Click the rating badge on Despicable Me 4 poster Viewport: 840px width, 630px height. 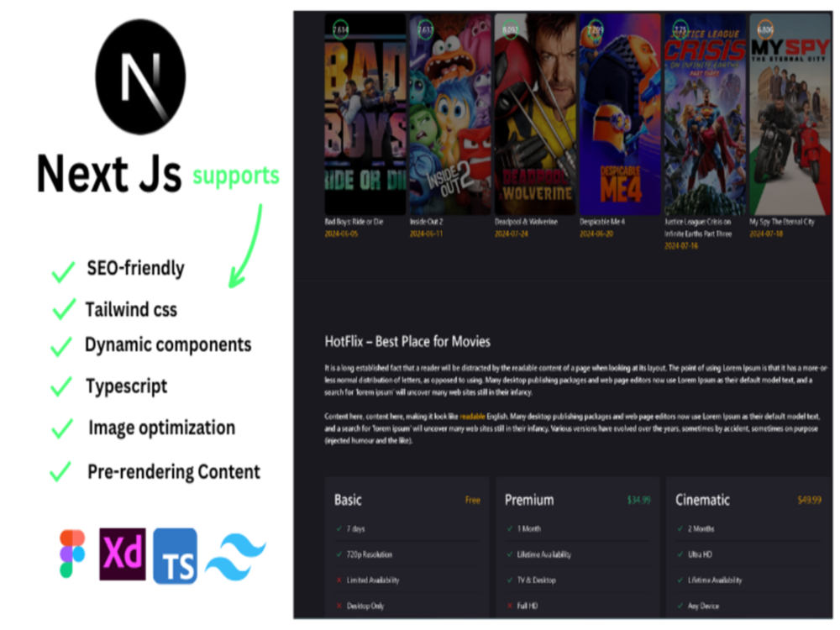pyautogui.click(x=596, y=29)
